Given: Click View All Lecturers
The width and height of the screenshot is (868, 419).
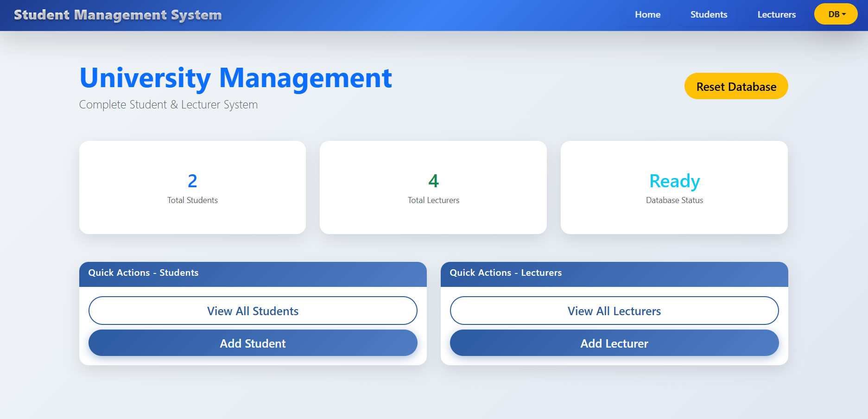Looking at the screenshot, I should click(x=614, y=311).
